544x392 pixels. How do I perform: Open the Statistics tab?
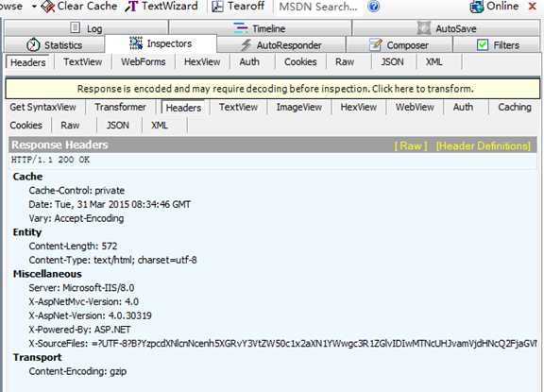(x=55, y=45)
